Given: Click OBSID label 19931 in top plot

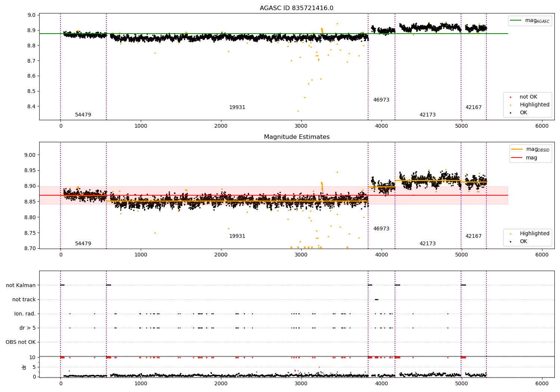Looking at the screenshot, I should (237, 108).
